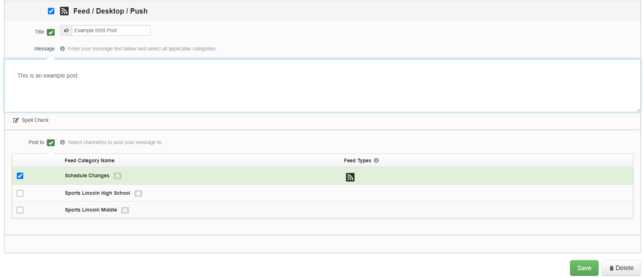
Task: Uncheck the Feed / Desktop / Push checkbox
Action: 51,11
